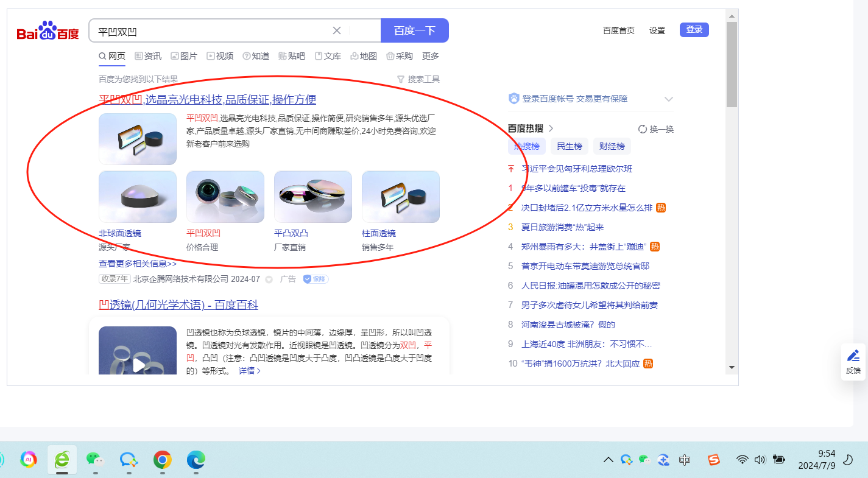Open 搜索工具 filter options
This screenshot has width=868, height=478.
point(418,79)
